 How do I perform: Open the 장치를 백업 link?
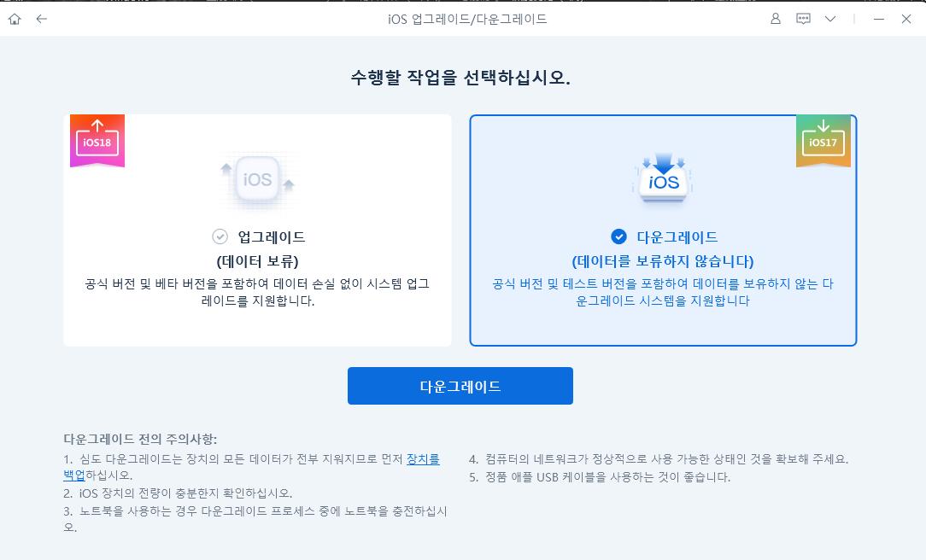point(423,459)
